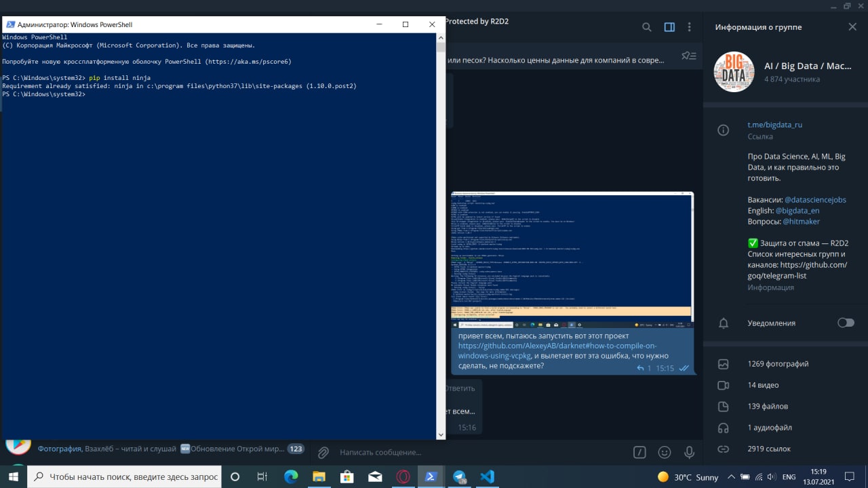868x488 pixels.
Task: Switch to PowerShell taskbar icon
Action: click(x=431, y=476)
